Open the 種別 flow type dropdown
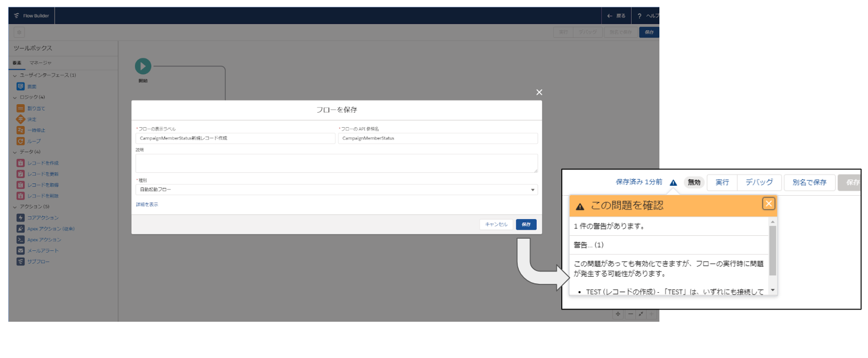 click(336, 190)
